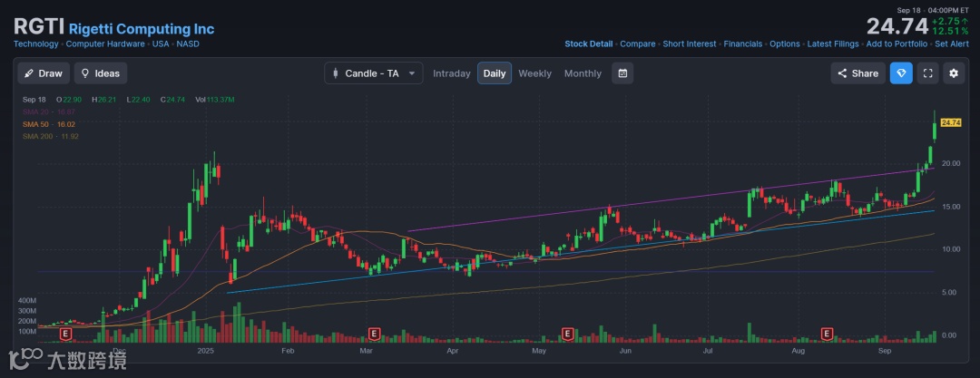
Task: Open the Candle - TA chart type dropdown
Action: 374,73
